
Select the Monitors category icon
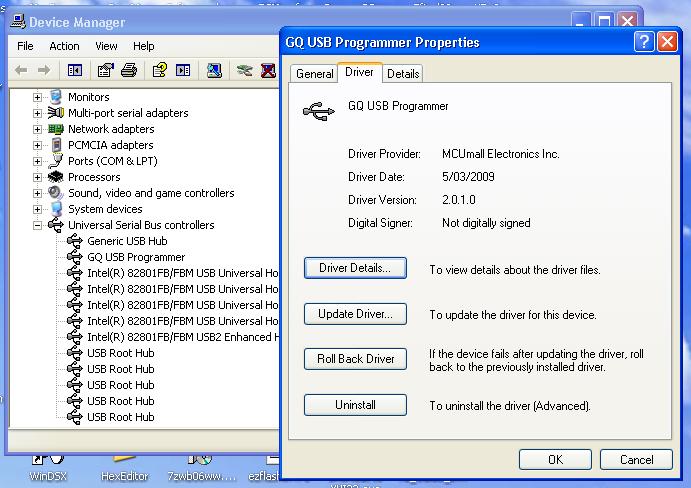click(x=56, y=97)
